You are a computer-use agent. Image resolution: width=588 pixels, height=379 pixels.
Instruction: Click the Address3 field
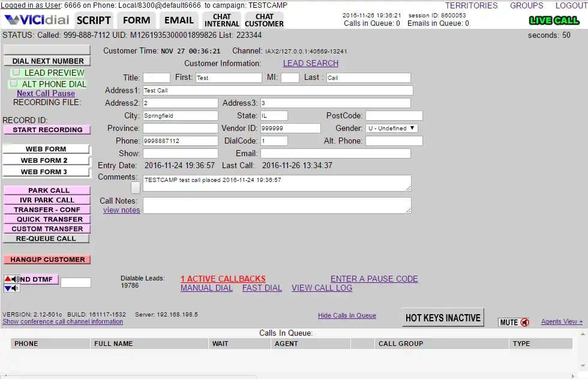[x=335, y=103]
